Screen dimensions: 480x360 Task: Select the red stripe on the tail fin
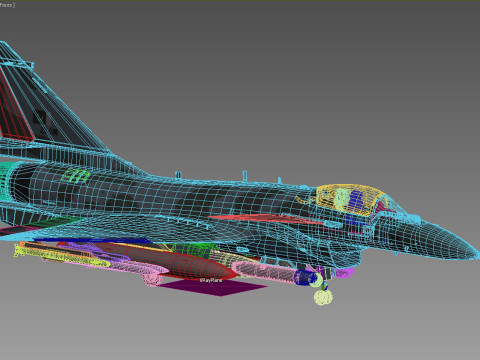[x=15, y=110]
